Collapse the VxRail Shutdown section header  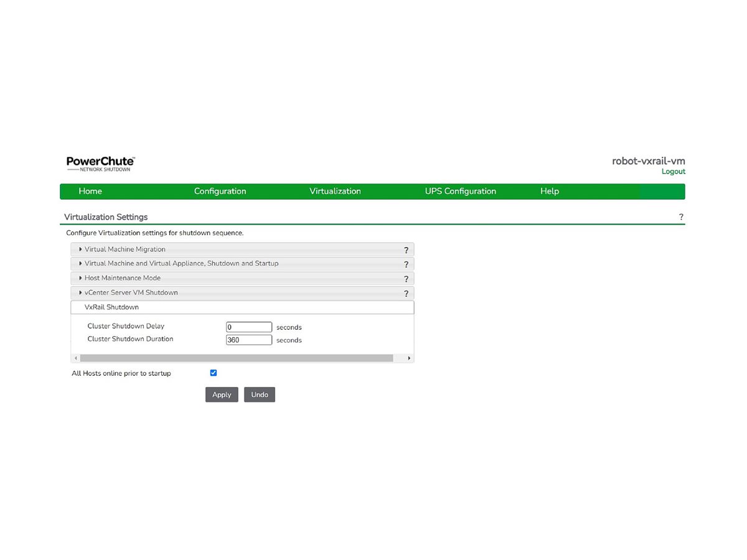112,307
